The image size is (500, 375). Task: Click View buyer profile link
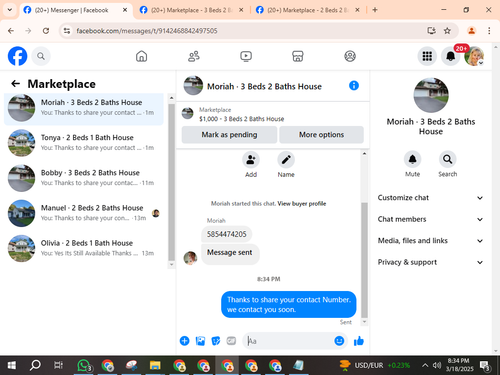click(x=302, y=203)
